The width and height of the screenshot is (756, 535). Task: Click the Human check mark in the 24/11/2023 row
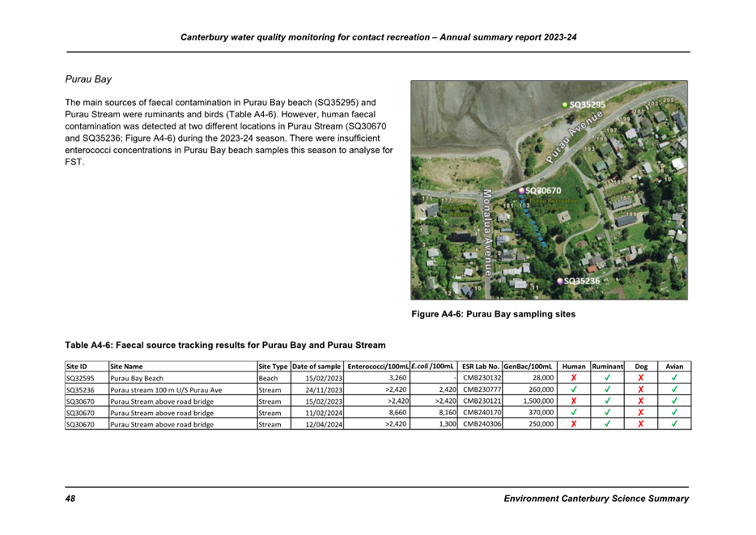point(574,389)
